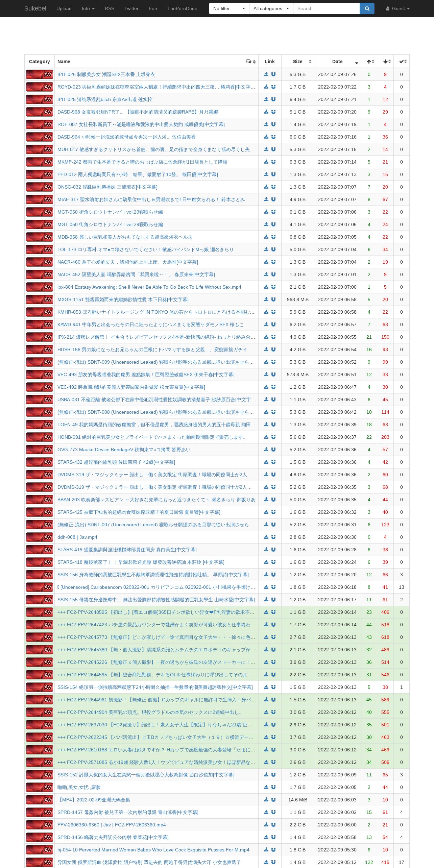Image resolution: width=434 pixels, height=868 pixels.
Task: Expand the Info menu in the navbar
Action: pyautogui.click(x=88, y=8)
